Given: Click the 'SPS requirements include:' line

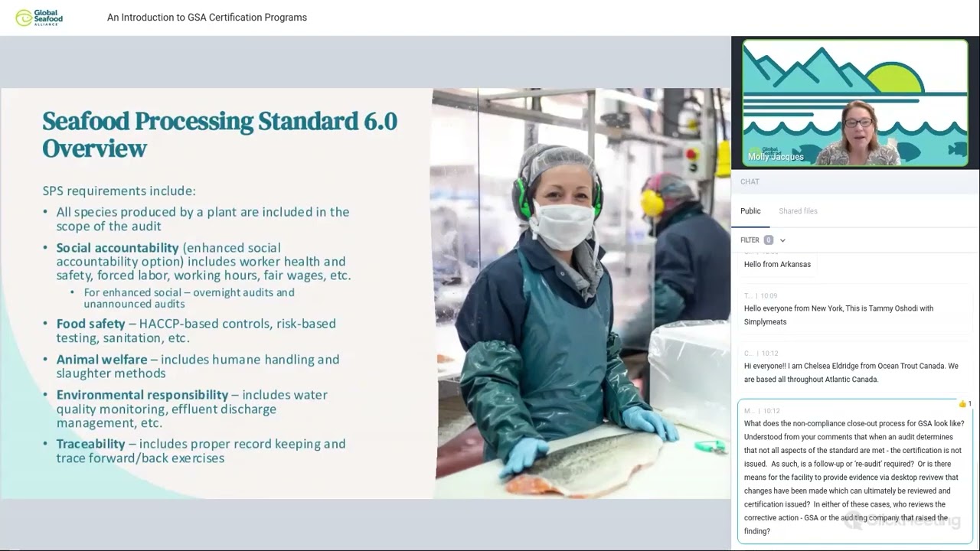Looking at the screenshot, I should (119, 191).
